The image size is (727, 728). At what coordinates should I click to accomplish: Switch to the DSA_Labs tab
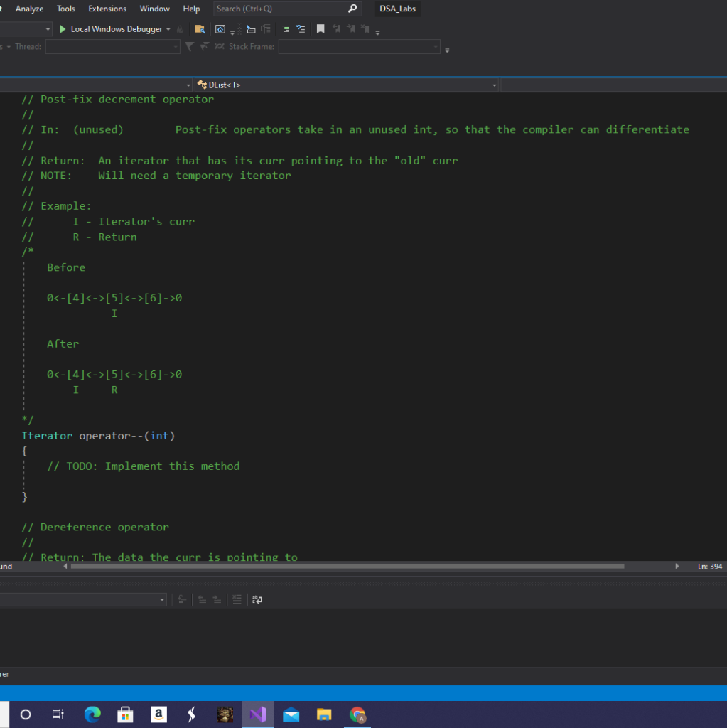[397, 9]
